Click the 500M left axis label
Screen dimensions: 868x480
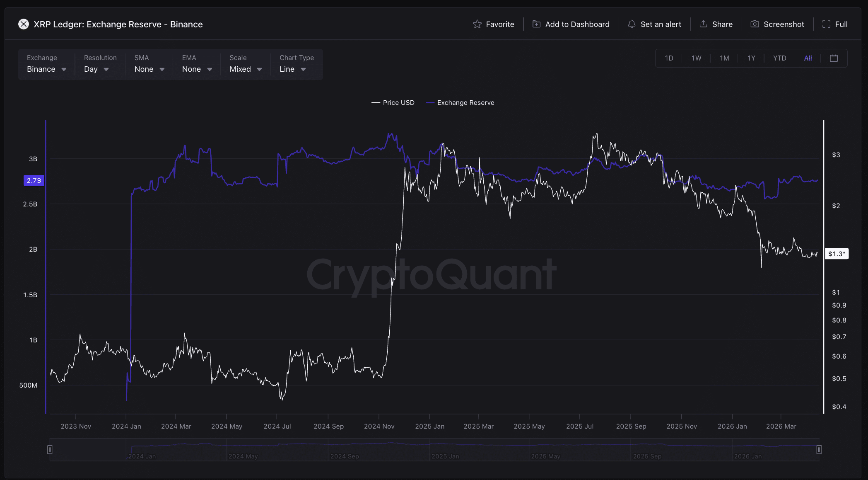tap(28, 385)
